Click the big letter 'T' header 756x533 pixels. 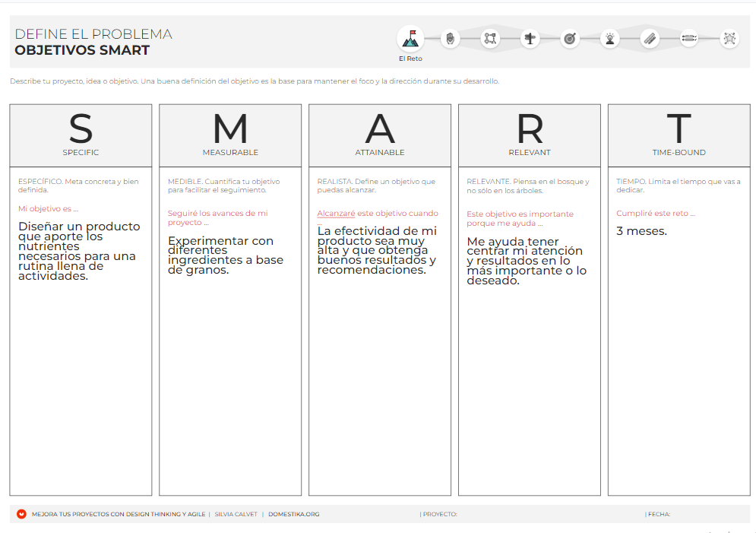679,128
